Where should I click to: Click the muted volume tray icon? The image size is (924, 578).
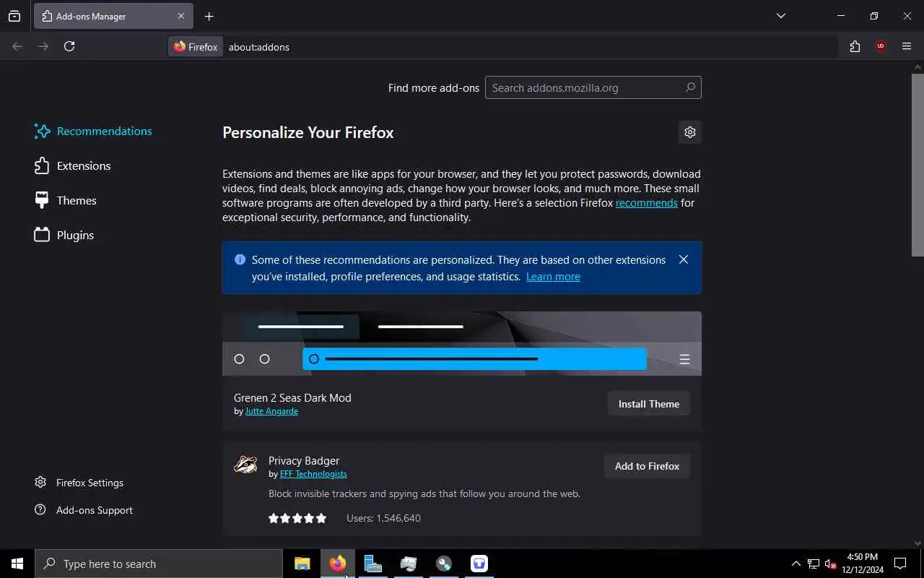click(831, 564)
